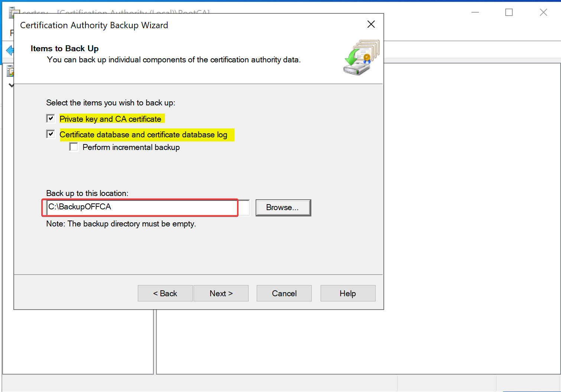Open the partially hidden File menu
Screen dimensions: 561x392
coord(12,33)
